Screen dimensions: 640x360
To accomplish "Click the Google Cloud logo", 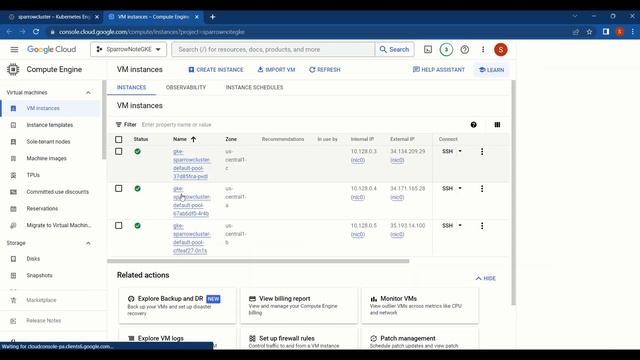I will (51, 49).
